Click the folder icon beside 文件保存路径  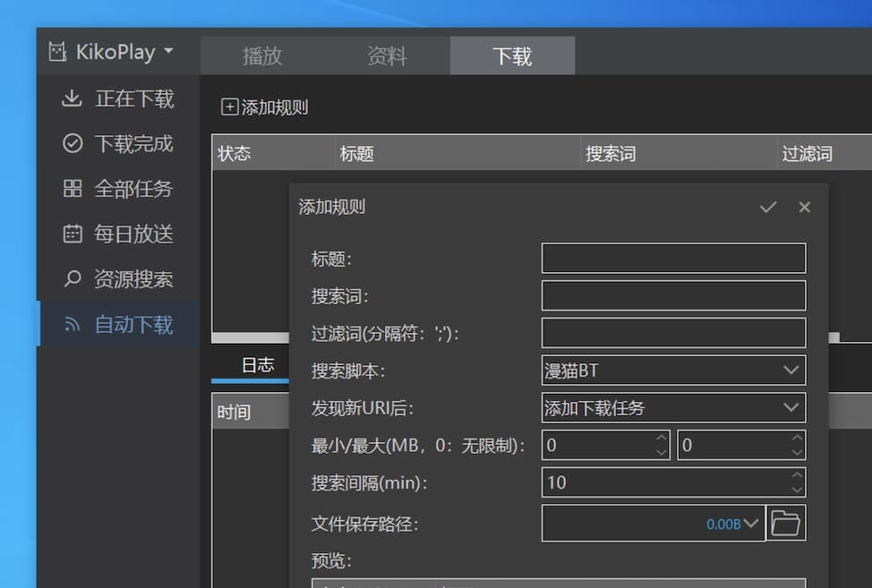coord(785,524)
